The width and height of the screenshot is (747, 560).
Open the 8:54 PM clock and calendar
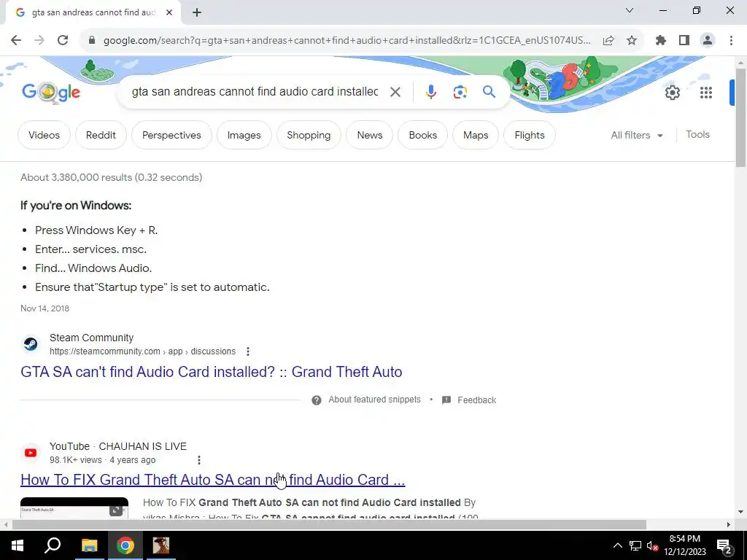[685, 545]
